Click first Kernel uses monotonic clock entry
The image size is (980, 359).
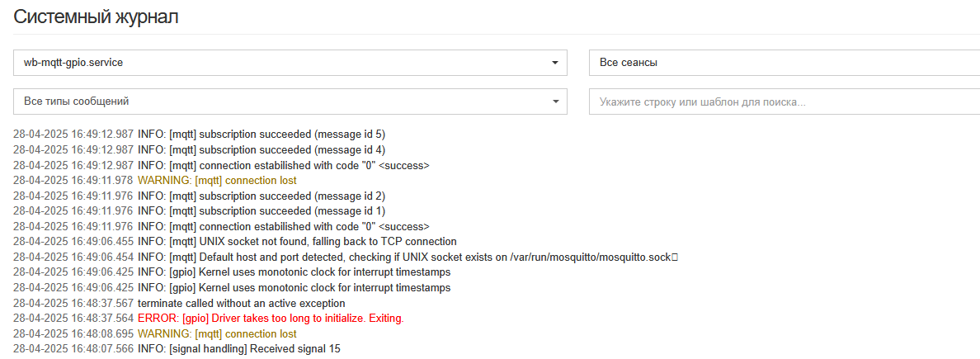pos(232,272)
